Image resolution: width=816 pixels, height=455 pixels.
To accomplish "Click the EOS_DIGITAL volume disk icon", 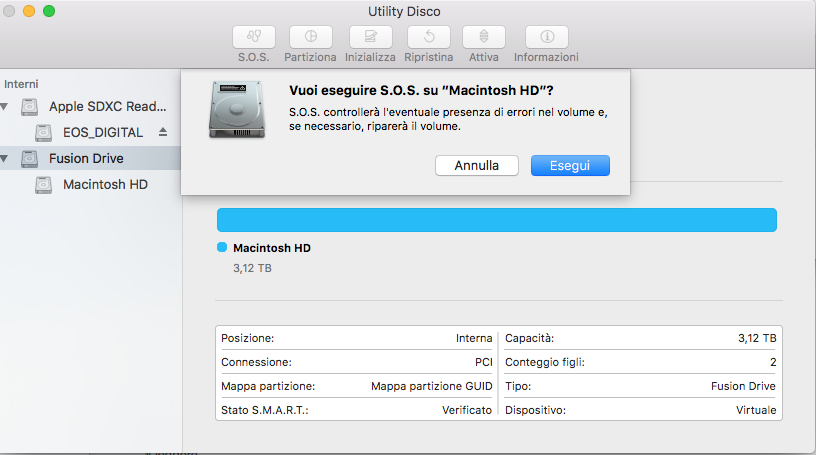I will pos(43,133).
